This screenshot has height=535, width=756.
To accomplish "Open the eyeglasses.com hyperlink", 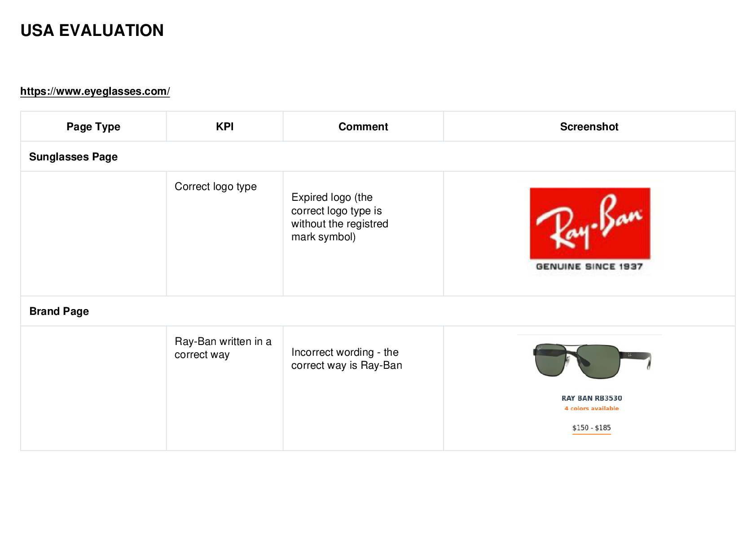I will point(95,91).
